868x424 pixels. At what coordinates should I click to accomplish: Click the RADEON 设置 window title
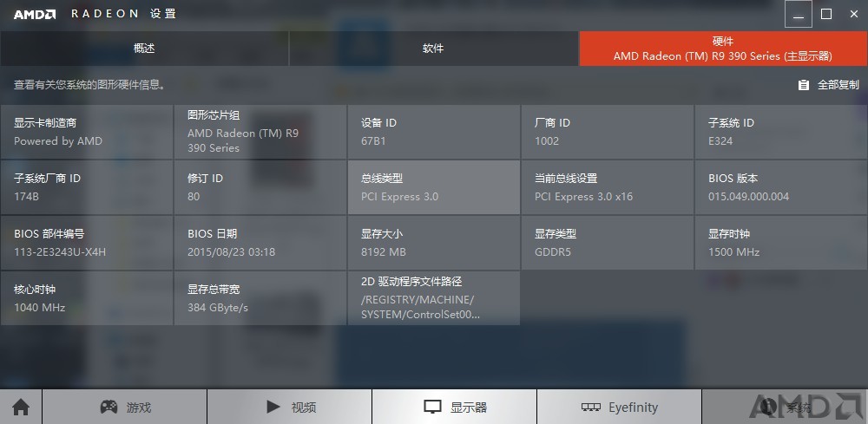coord(124,14)
